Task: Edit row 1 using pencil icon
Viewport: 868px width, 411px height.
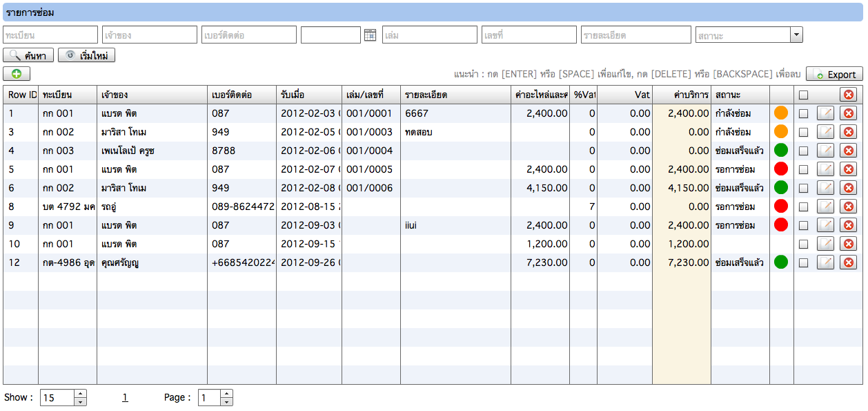Action: pyautogui.click(x=825, y=113)
